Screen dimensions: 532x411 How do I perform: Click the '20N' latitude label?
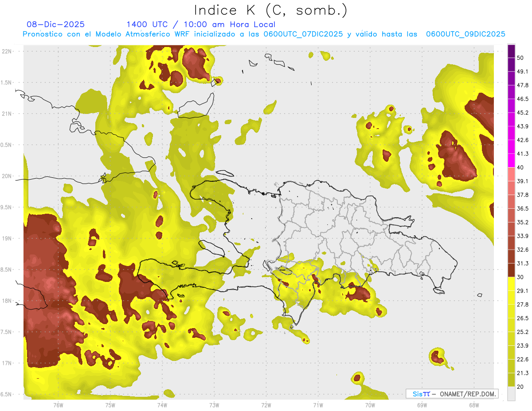pos(7,176)
